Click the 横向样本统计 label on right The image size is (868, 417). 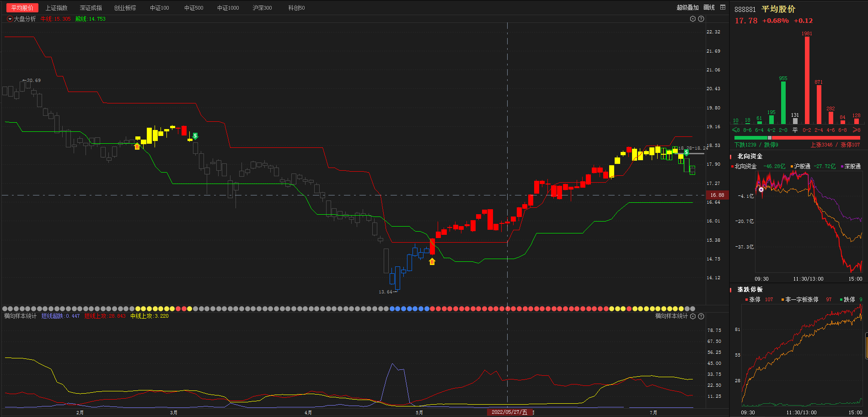pyautogui.click(x=671, y=316)
